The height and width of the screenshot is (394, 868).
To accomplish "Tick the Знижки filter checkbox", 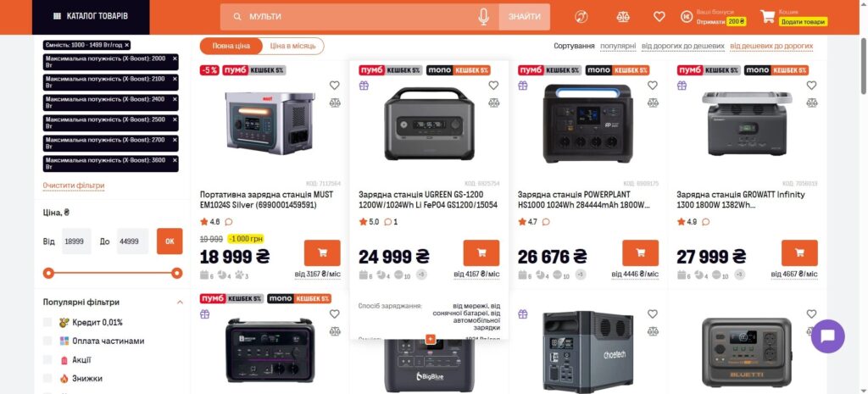I will point(47,379).
